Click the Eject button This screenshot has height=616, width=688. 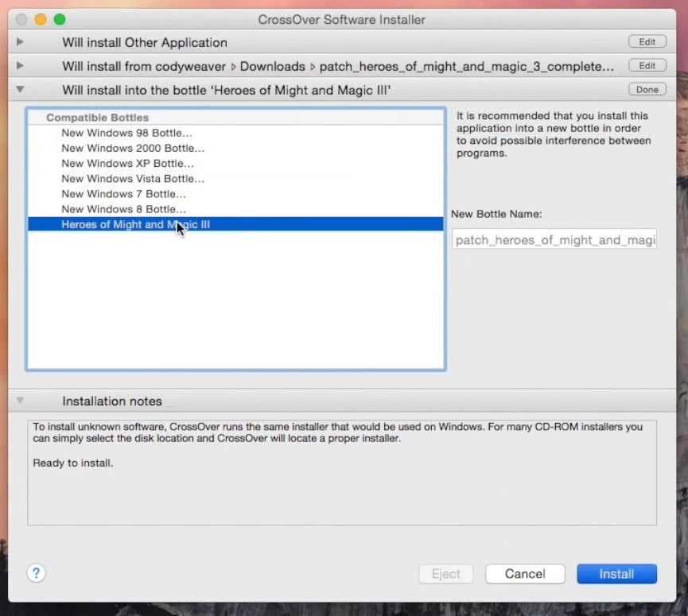(x=445, y=574)
